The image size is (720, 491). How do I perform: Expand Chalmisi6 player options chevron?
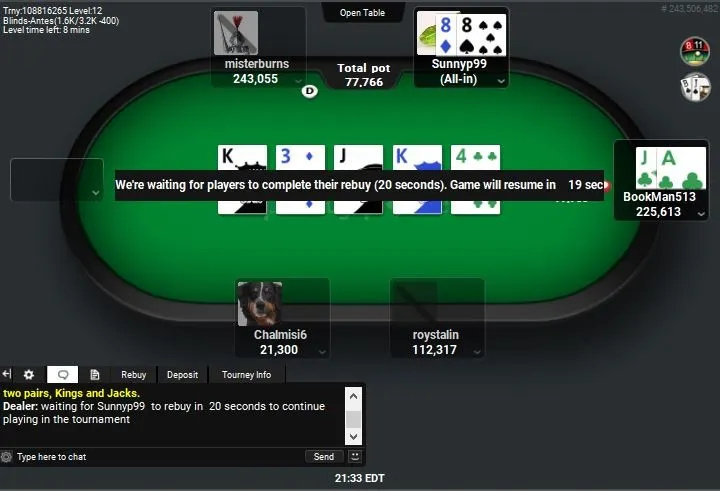tap(322, 352)
